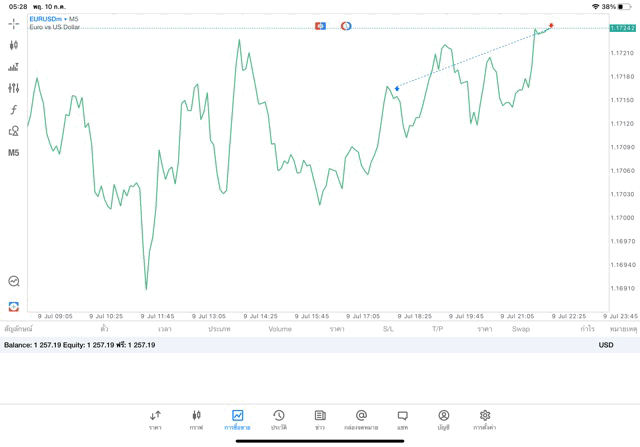Image resolution: width=640 pixels, height=447 pixels.
Task: Open the M5 timeframe selector
Action: 13,153
